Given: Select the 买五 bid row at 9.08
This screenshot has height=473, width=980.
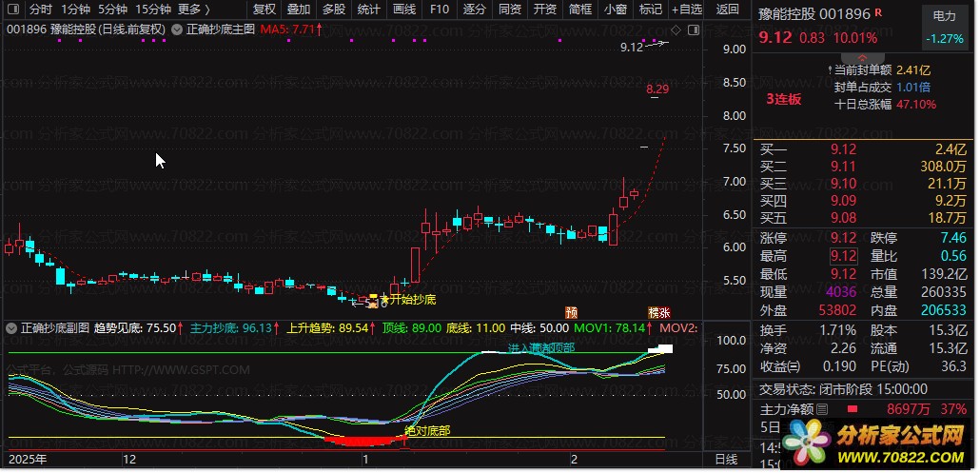Looking at the screenshot, I should (863, 217).
